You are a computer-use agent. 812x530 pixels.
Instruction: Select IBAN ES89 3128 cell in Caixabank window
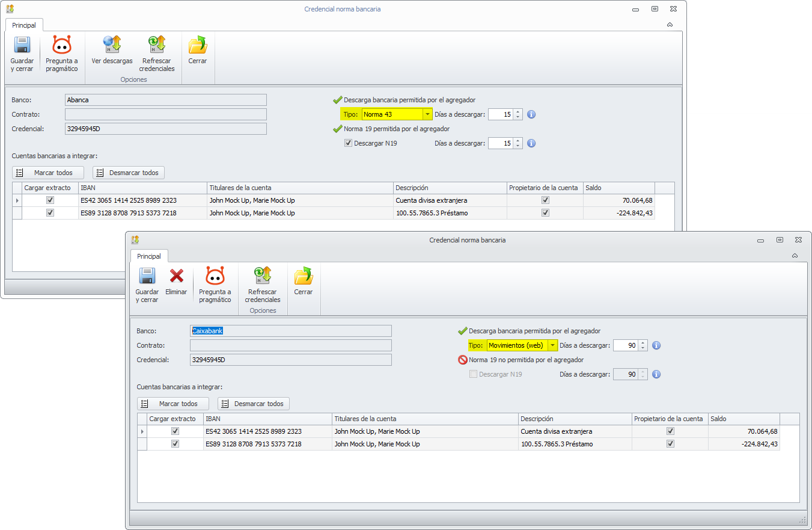tap(267, 444)
